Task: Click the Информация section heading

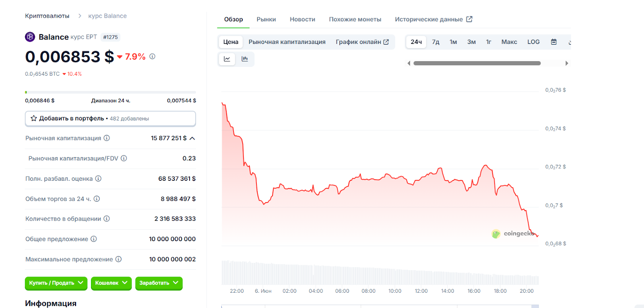Action: pyautogui.click(x=51, y=303)
